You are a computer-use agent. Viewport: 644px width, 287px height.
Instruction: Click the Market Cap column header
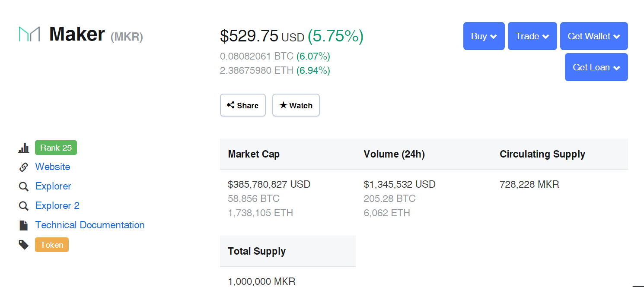tap(254, 154)
